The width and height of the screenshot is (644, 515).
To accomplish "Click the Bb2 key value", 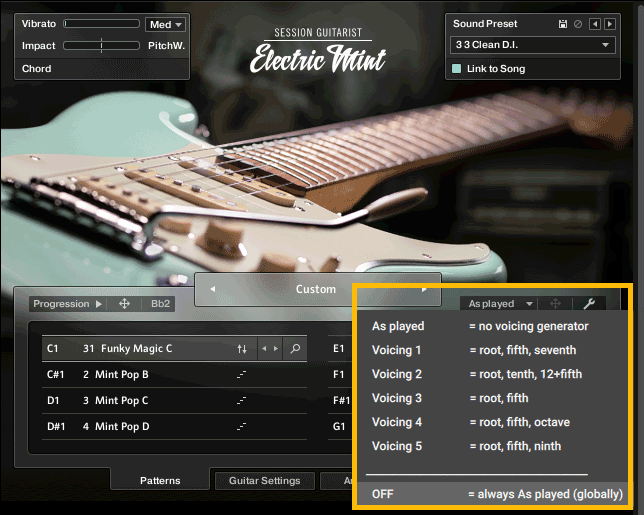I will tap(160, 304).
